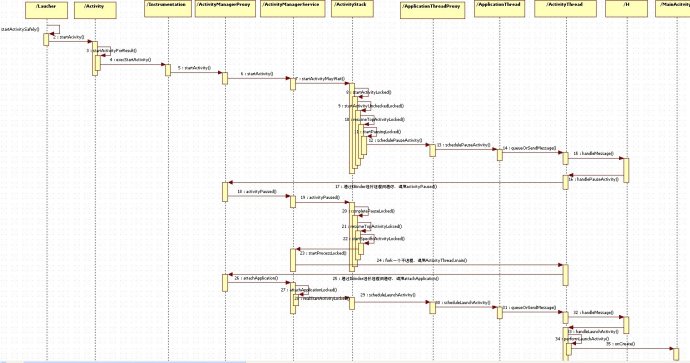This screenshot has height=363, width=690.
Task: Click the '29 : scheduleLaunchActivity()' message label
Action: pos(388,295)
